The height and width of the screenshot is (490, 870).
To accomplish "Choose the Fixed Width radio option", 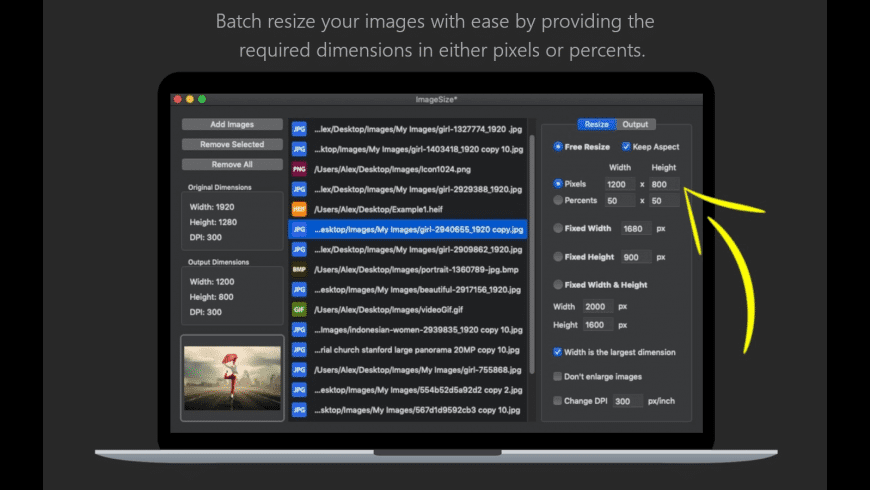I will 558,228.
